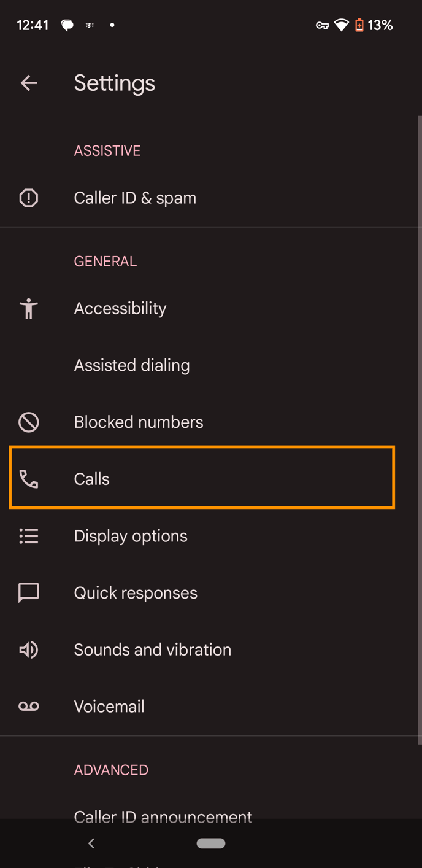The width and height of the screenshot is (422, 868).
Task: Tap the back arrow to exit Settings
Action: coord(29,83)
